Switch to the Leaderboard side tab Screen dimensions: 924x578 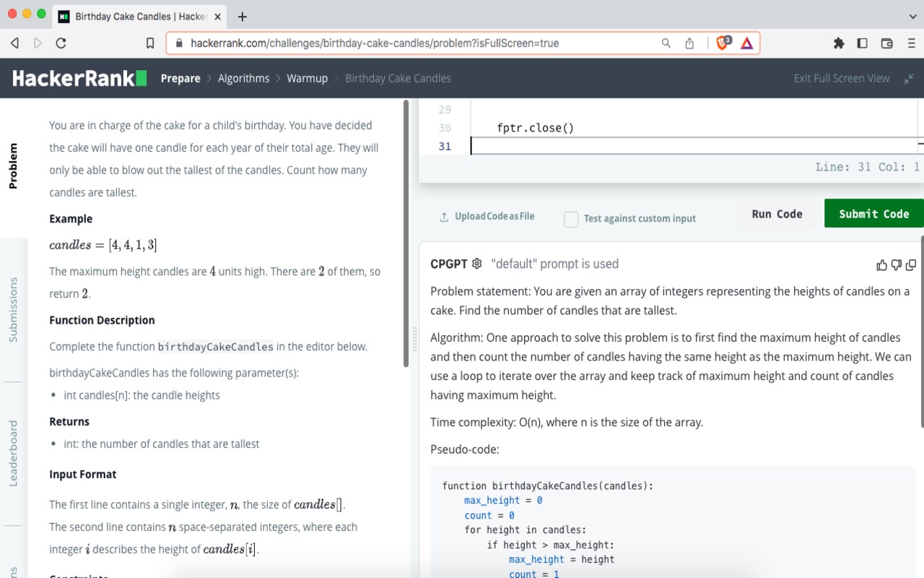tap(13, 453)
